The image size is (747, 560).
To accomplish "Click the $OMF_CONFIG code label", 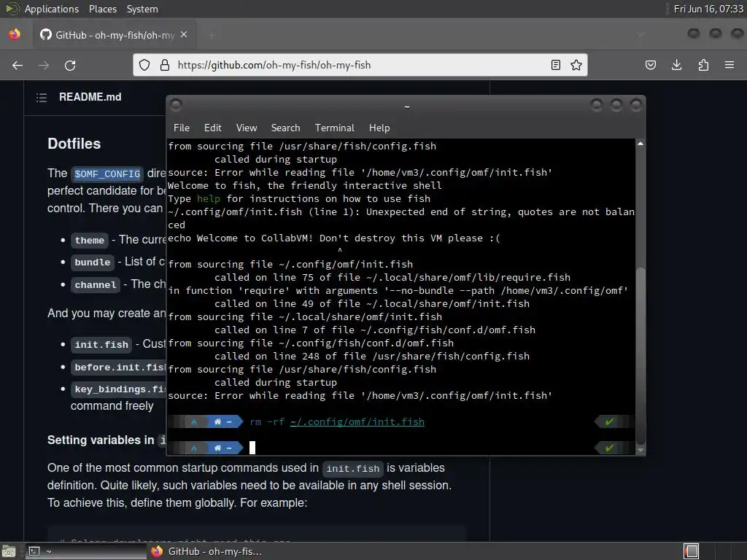I will [x=107, y=174].
